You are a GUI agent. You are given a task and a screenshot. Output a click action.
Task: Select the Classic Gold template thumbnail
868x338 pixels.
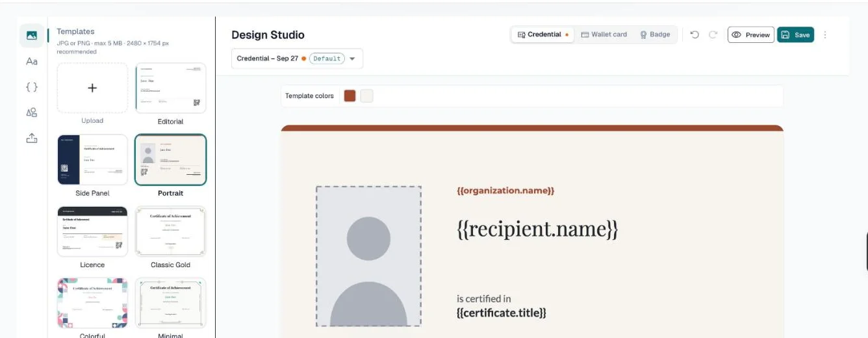[170, 231]
